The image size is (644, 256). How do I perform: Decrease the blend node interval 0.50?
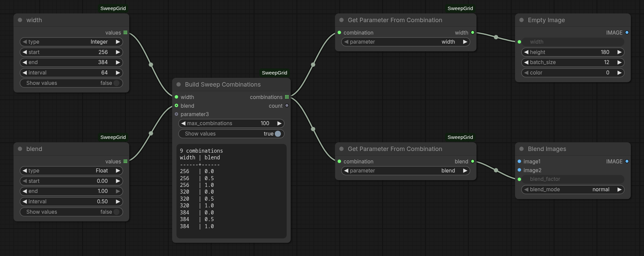point(25,202)
